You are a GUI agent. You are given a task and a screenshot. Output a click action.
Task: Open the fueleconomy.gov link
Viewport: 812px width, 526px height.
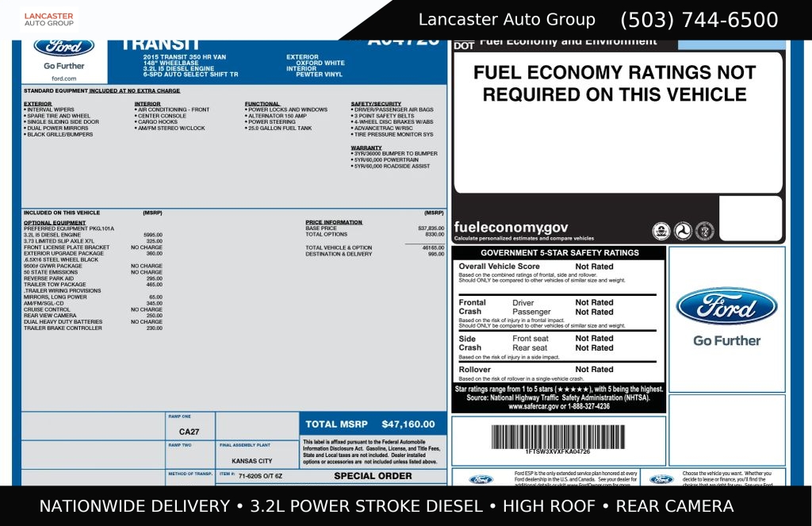[x=511, y=227]
